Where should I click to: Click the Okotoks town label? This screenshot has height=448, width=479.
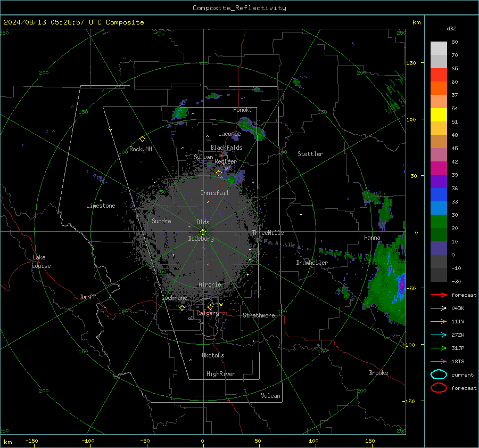pyautogui.click(x=213, y=355)
